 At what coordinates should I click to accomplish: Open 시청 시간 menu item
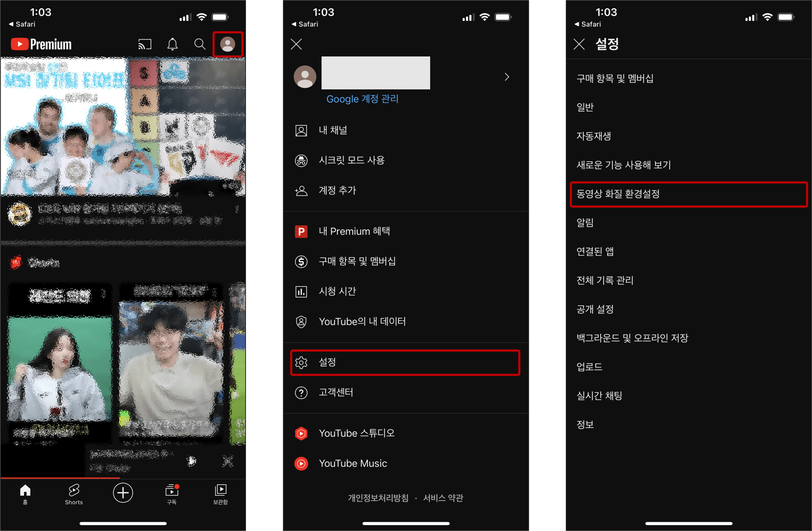[x=406, y=292]
